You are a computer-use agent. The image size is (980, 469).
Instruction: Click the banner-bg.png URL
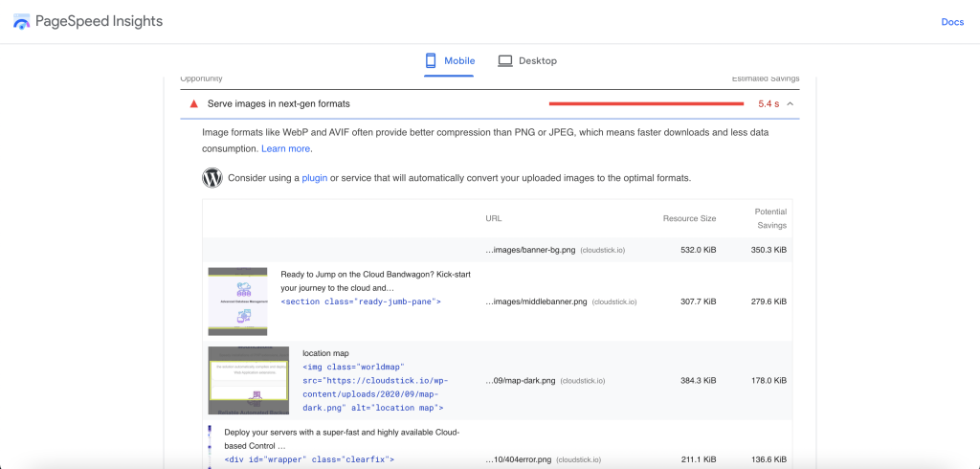(531, 250)
